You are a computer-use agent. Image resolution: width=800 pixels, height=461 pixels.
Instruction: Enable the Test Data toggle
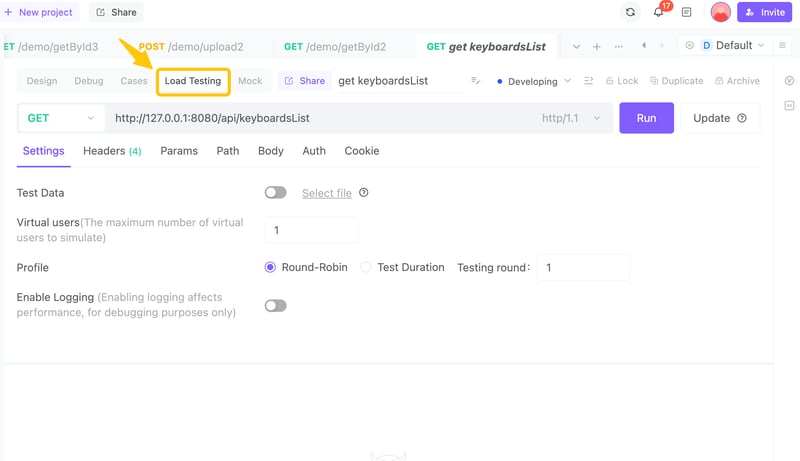[275, 193]
